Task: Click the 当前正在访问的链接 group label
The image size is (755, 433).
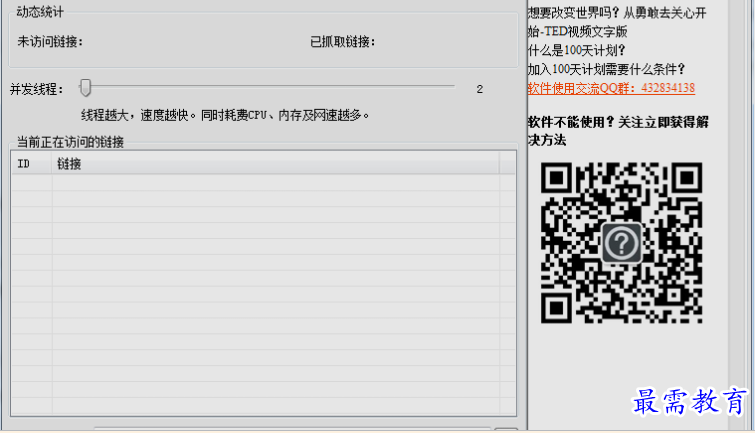Action: click(70, 142)
